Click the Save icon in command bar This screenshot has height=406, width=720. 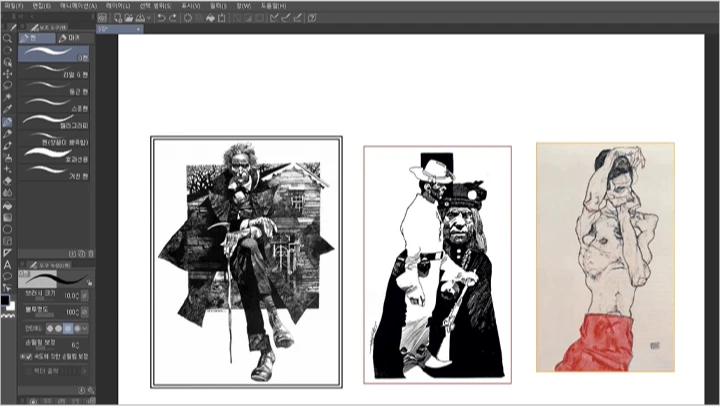point(141,18)
